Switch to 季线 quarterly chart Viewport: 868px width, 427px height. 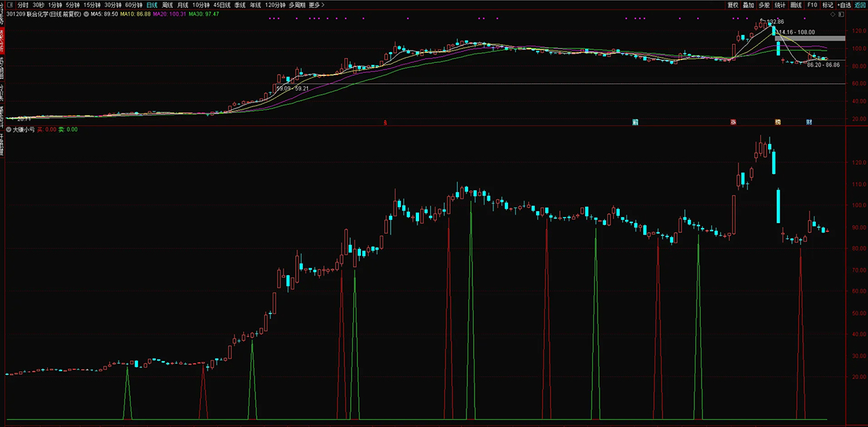240,4
